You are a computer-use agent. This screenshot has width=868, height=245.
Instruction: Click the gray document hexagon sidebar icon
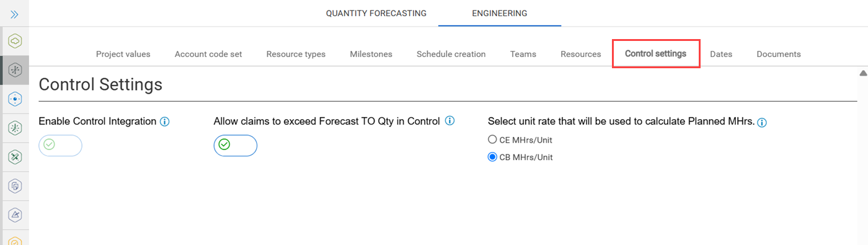tap(15, 185)
